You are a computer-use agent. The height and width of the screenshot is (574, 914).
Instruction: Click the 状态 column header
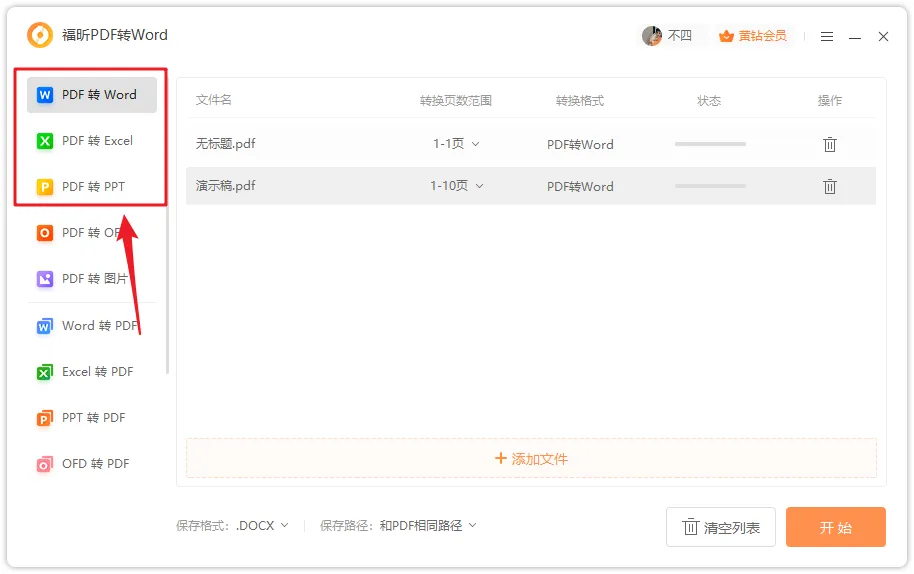coord(709,101)
